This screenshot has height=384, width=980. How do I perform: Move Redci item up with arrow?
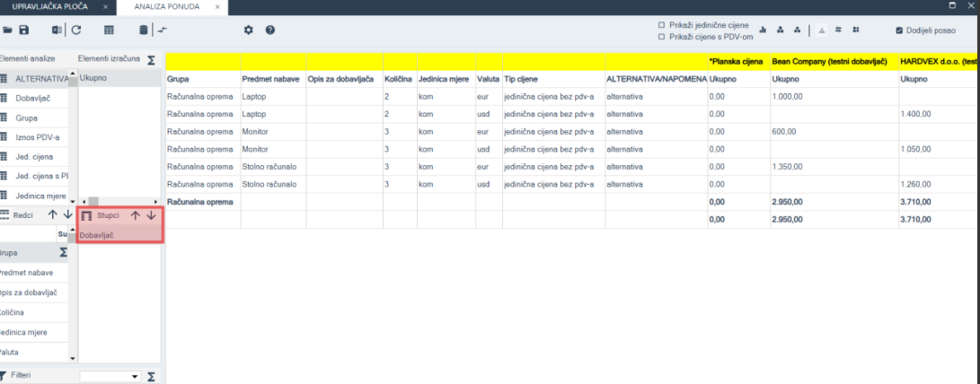pyautogui.click(x=52, y=215)
